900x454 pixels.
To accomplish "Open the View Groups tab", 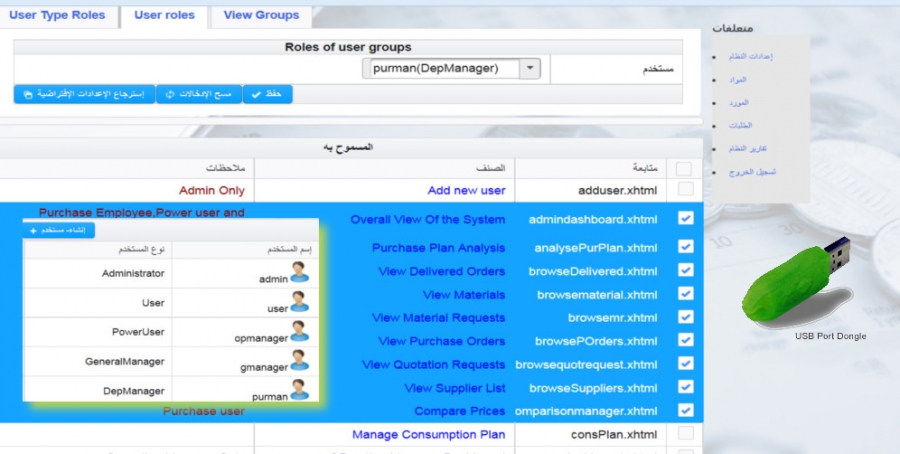I will click(261, 15).
